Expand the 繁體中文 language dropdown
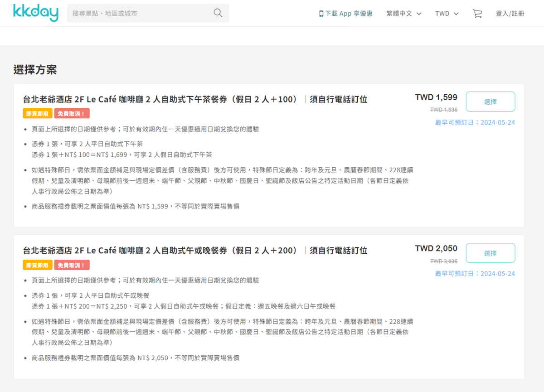The height and width of the screenshot is (392, 544). tap(404, 14)
